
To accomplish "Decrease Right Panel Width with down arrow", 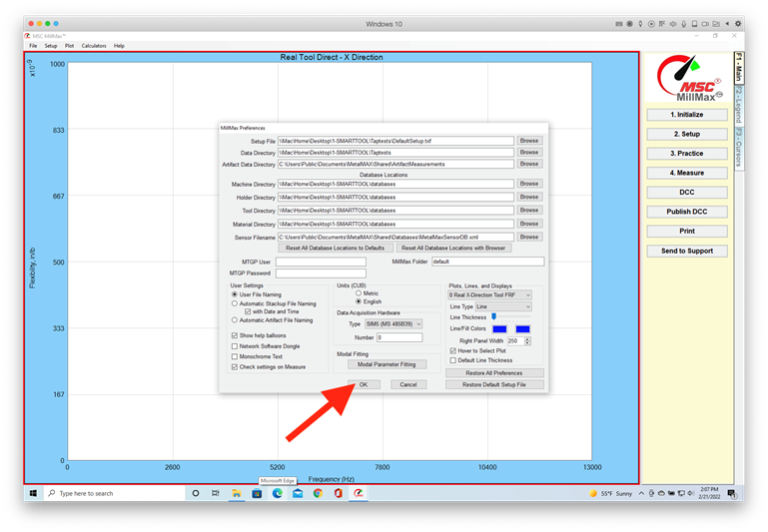I will tap(527, 343).
